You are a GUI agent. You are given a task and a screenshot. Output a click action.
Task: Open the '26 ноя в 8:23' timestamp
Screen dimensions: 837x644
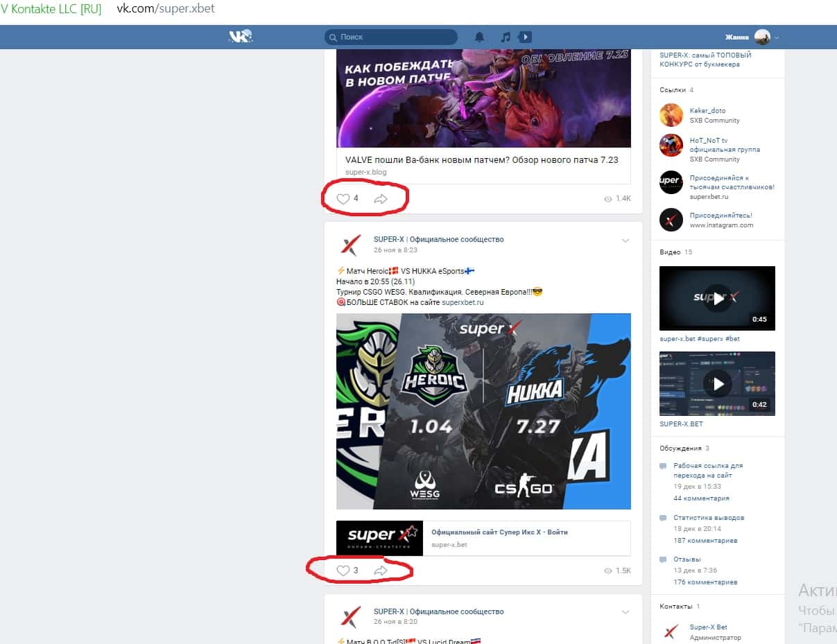tap(395, 250)
